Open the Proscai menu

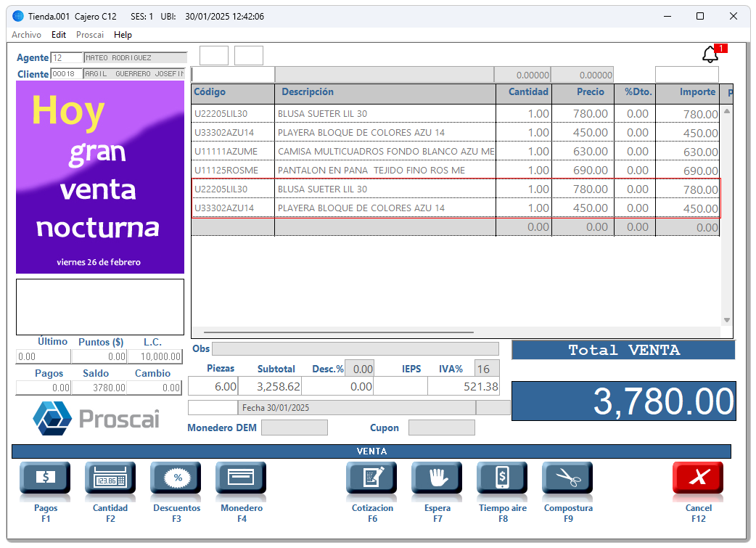(x=90, y=35)
